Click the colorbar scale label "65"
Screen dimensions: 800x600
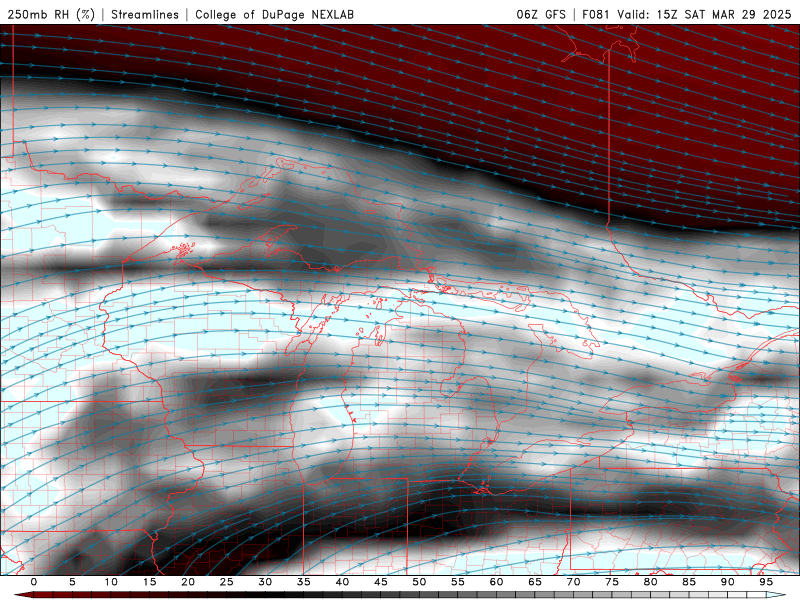pos(535,582)
